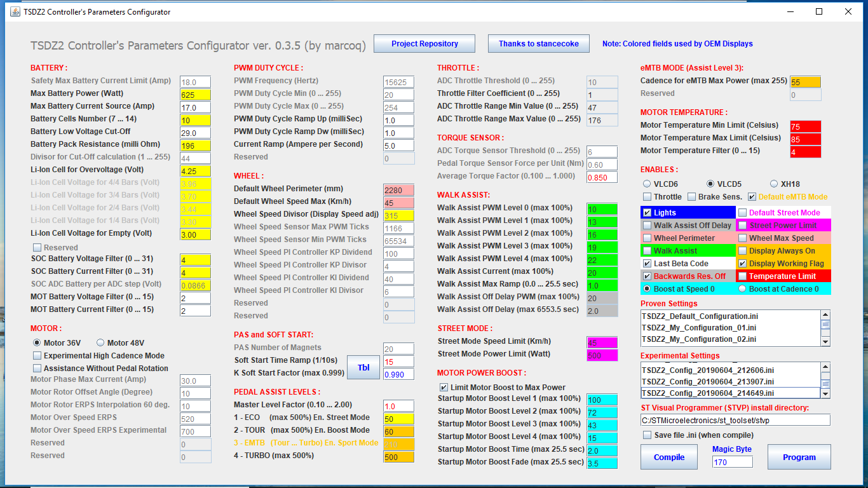The height and width of the screenshot is (488, 868).
Task: Select the VLCD6 display radio button
Action: click(x=647, y=184)
